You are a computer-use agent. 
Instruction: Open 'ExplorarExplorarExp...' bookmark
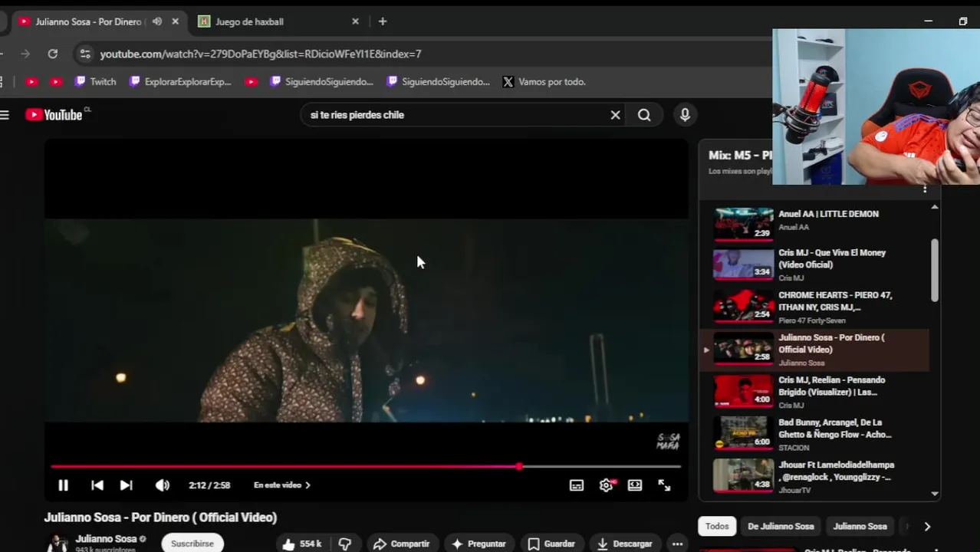coord(180,81)
